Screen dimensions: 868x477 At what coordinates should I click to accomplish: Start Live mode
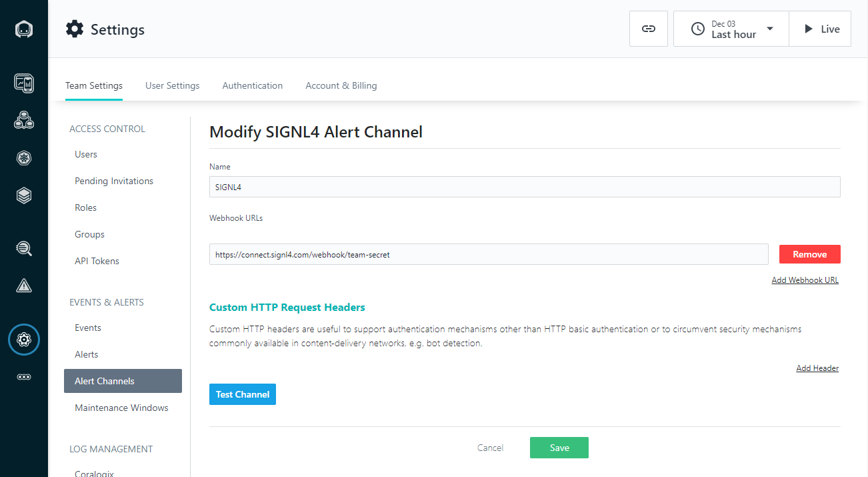[820, 29]
